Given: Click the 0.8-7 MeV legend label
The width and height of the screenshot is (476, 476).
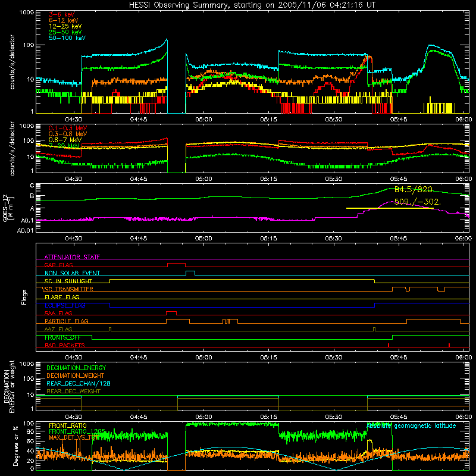Looking at the screenshot, I should pyautogui.click(x=65, y=140).
